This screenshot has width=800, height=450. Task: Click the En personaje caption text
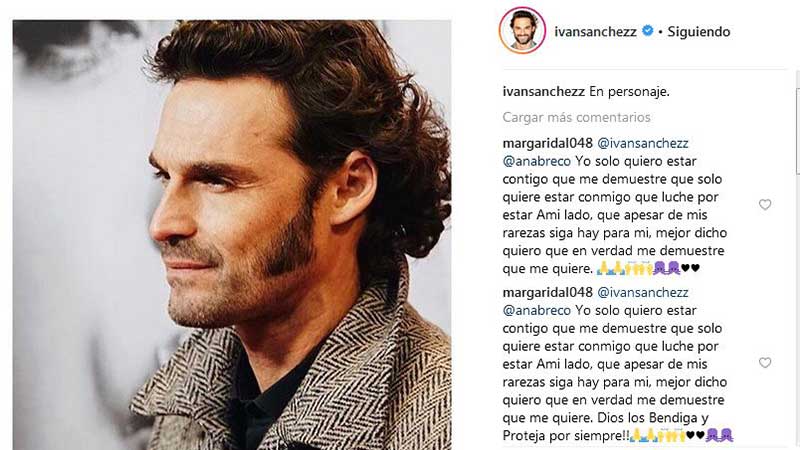(630, 92)
